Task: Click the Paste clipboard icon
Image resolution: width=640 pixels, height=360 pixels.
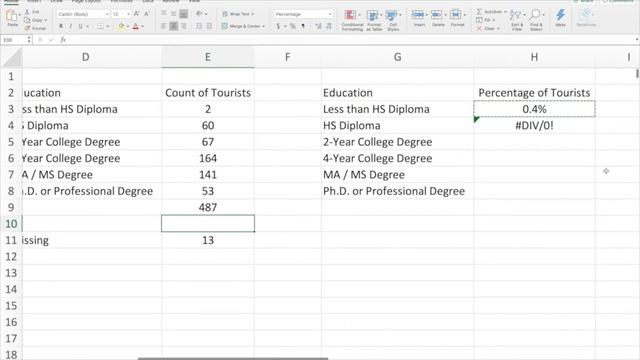Action: (x=12, y=16)
